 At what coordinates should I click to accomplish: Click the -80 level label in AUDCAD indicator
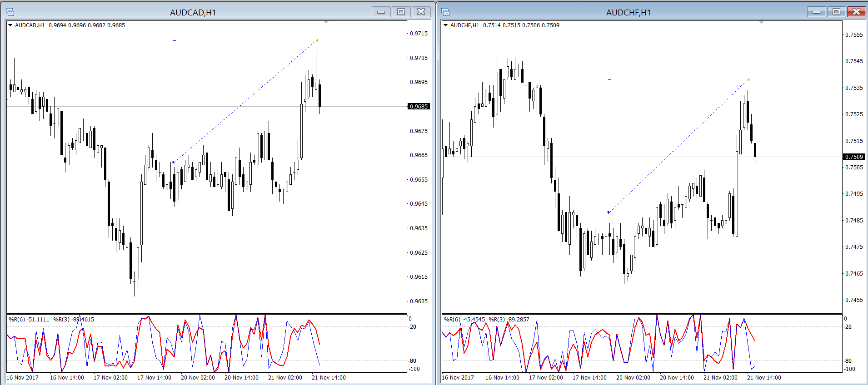point(412,361)
